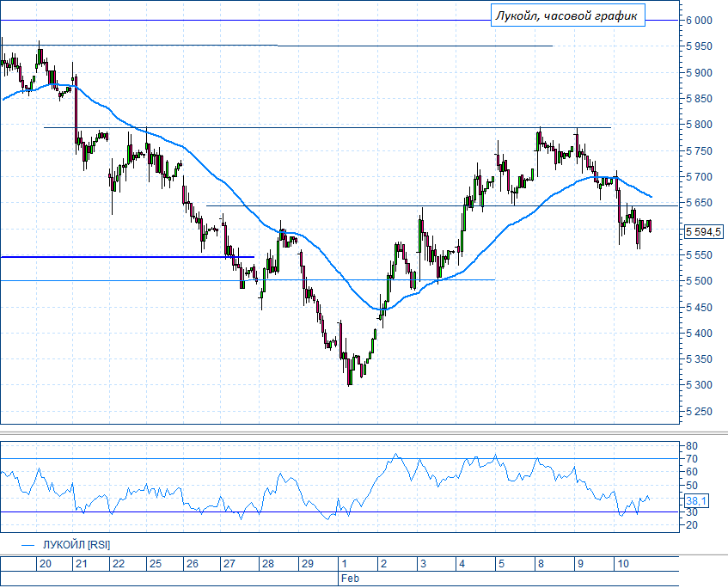The width and height of the screenshot is (728, 588).
Task: Click the 5 700 price axis label
Action: coord(700,177)
